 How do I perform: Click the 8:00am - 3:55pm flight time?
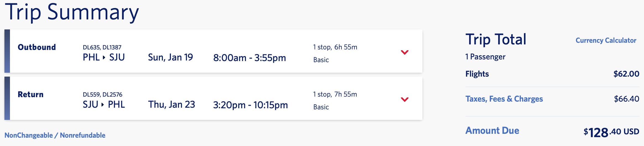coord(250,58)
